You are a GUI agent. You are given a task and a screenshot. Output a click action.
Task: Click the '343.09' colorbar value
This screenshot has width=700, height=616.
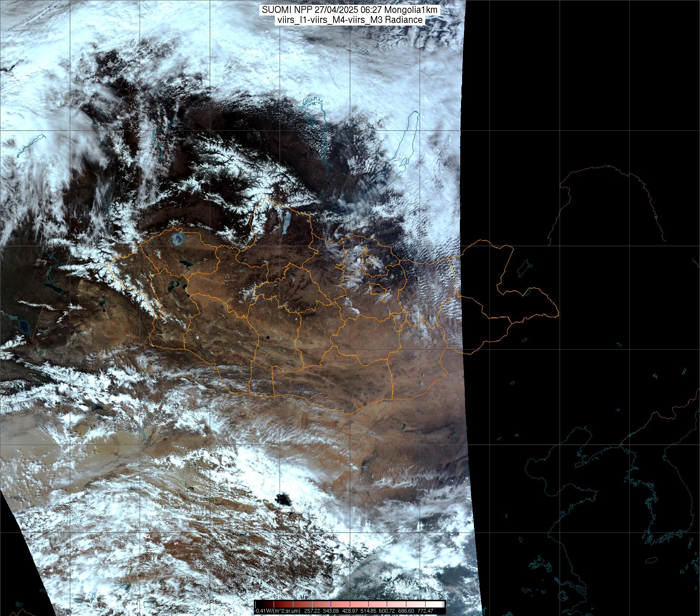pyautogui.click(x=331, y=611)
